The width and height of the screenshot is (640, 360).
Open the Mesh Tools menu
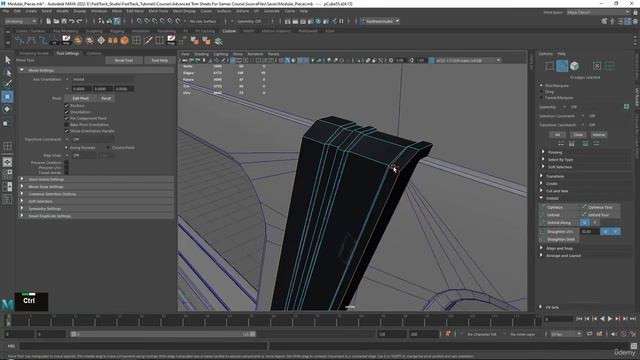(158, 11)
